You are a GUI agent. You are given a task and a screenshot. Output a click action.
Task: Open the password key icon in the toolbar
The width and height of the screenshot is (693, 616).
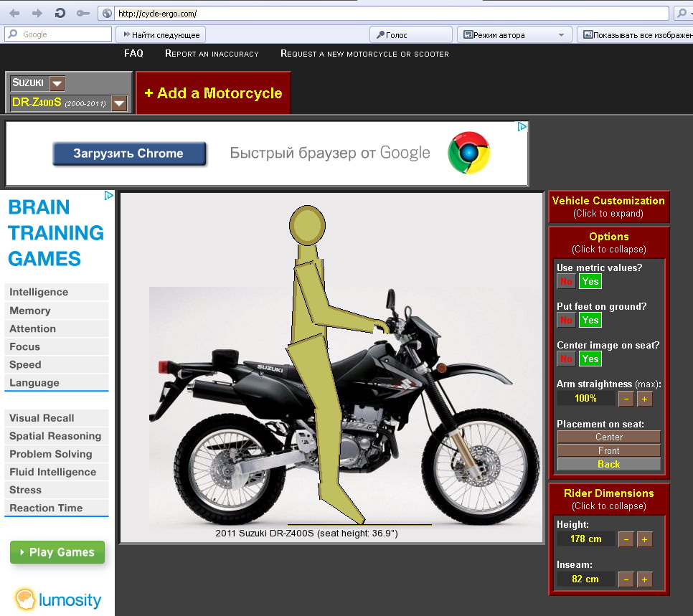82,13
